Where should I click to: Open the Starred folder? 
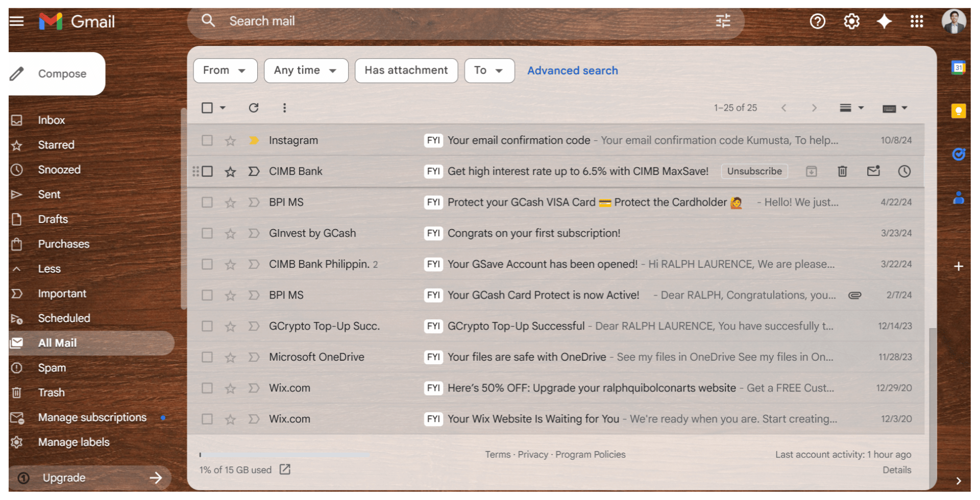coord(56,145)
